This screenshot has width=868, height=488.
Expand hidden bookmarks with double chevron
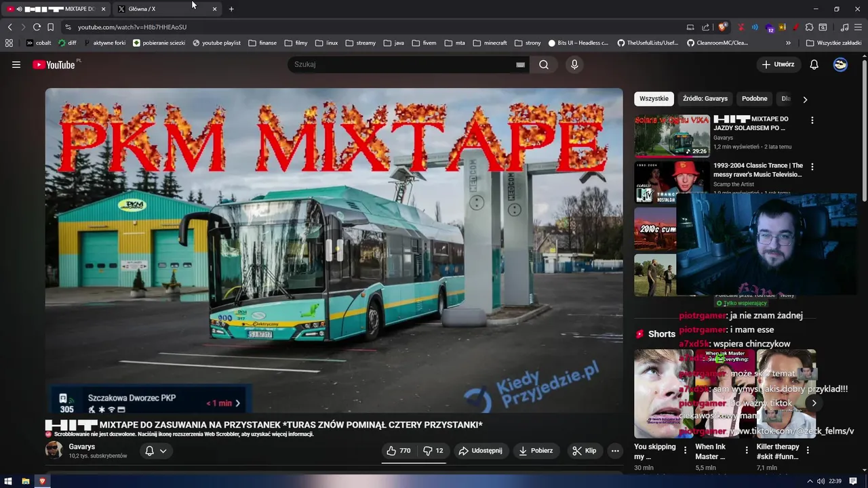coord(788,43)
